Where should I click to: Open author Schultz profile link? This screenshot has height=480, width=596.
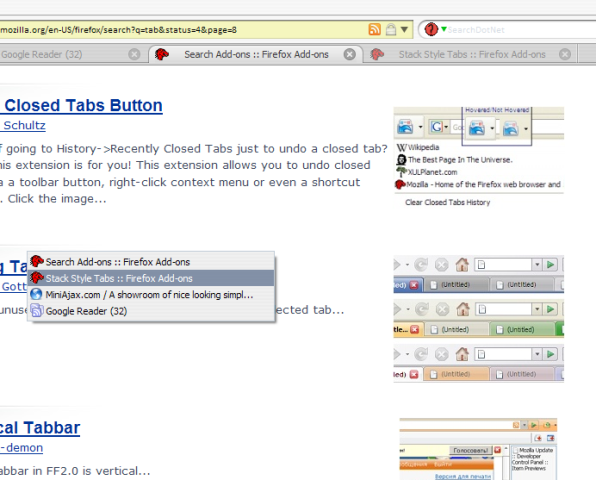tap(23, 125)
